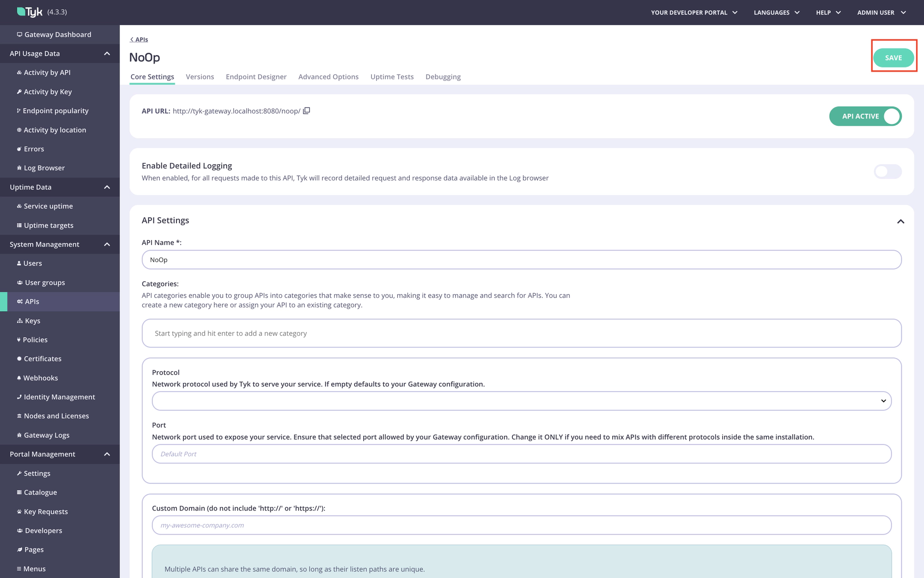
Task: Click into the Custom Domain input field
Action: 521,525
